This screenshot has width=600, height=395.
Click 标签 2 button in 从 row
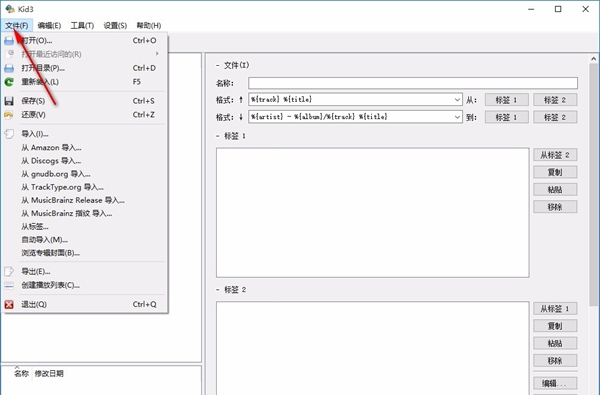pos(555,100)
